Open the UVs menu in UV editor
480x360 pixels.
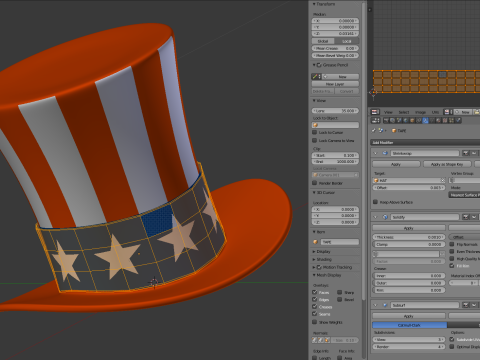point(435,112)
